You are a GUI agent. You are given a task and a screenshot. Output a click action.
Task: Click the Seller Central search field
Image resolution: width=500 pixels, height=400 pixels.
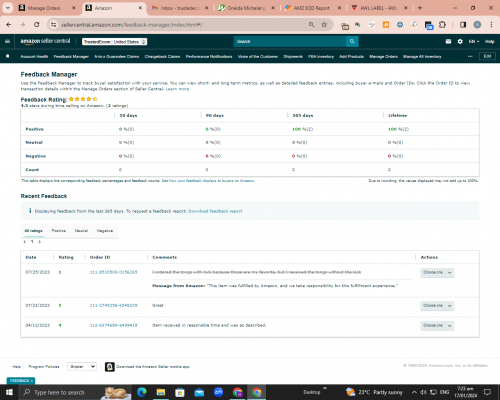click(289, 41)
